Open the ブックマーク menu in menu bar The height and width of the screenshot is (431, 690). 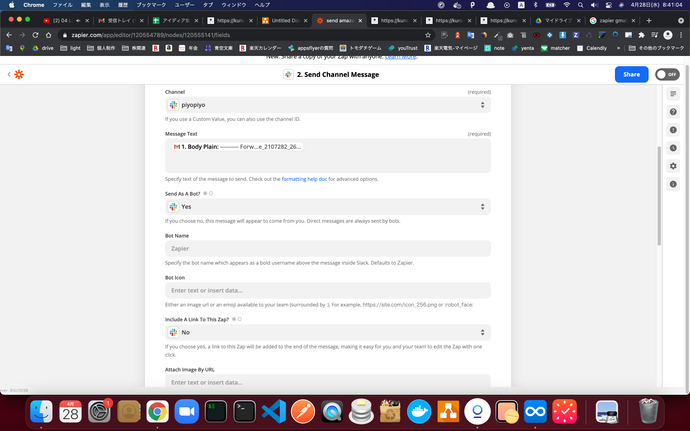(x=151, y=5)
